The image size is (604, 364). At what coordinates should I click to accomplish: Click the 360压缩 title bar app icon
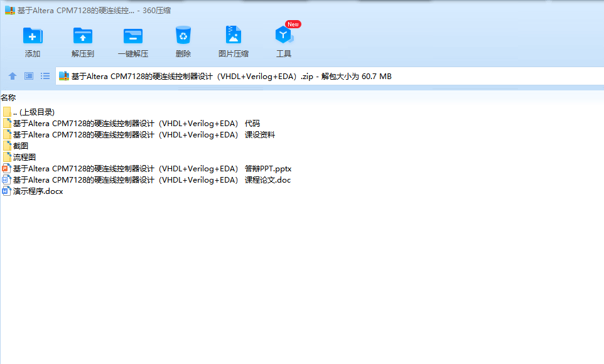[9, 11]
